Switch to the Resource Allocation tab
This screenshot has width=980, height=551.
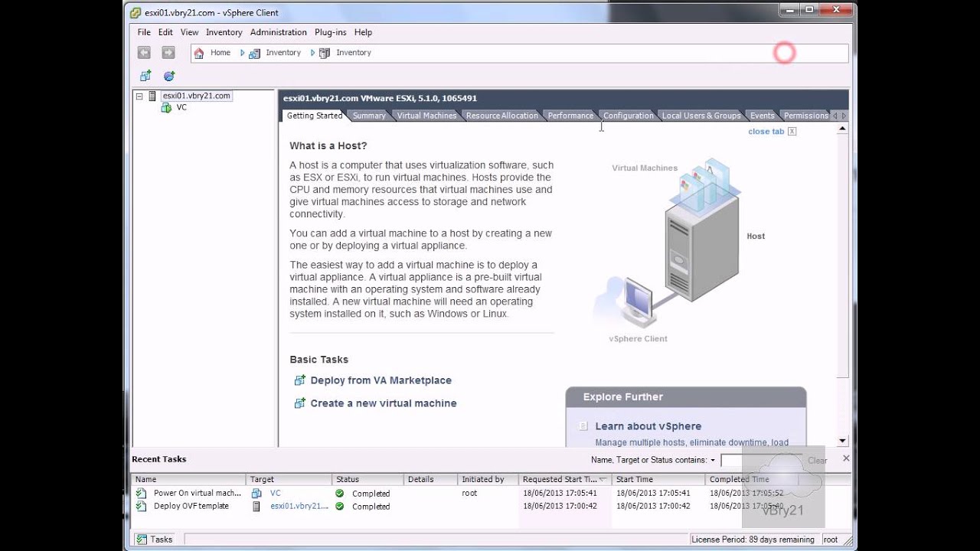pos(501,116)
